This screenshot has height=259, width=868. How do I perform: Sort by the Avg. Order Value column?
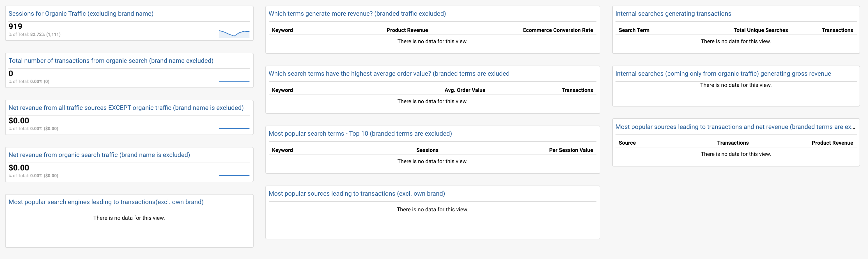(x=465, y=90)
